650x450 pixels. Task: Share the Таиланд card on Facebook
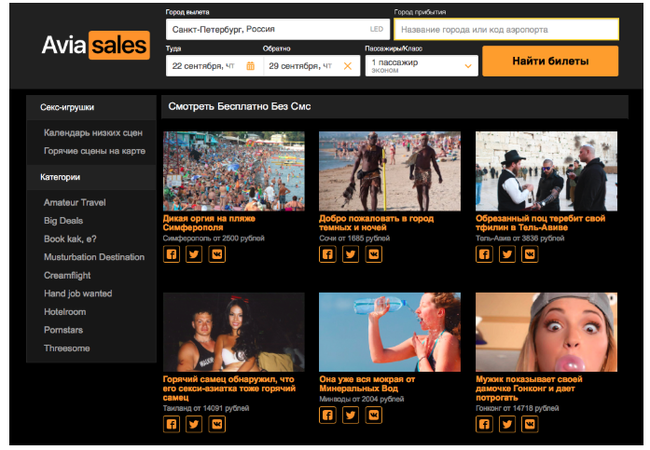tap(171, 424)
